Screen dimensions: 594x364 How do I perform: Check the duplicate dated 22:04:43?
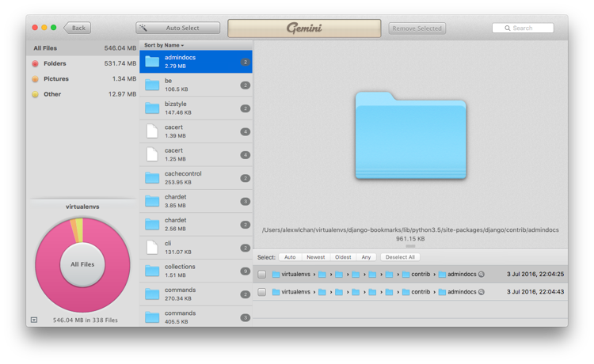262,292
